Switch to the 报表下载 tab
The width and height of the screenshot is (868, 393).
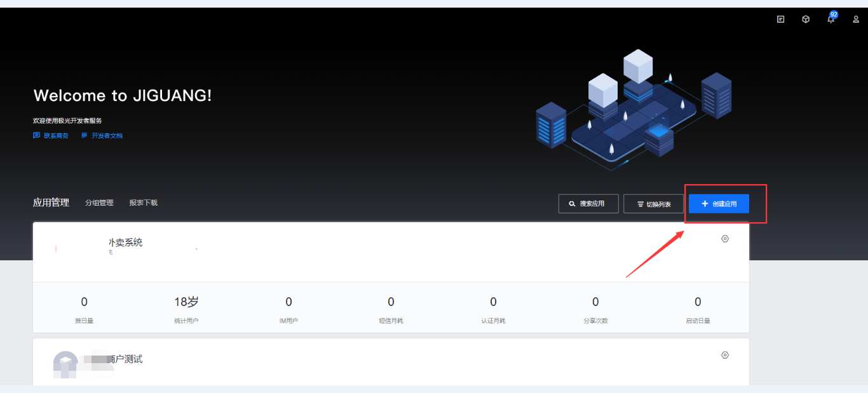144,203
